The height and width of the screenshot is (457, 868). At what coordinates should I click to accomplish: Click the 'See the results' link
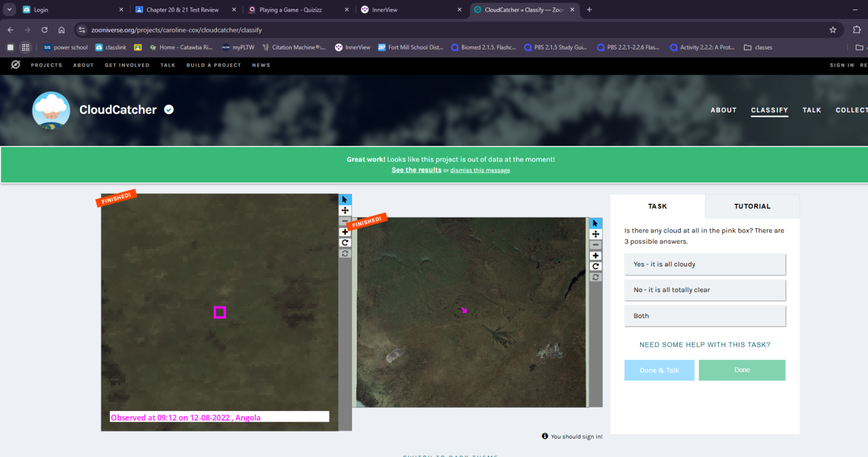point(416,170)
